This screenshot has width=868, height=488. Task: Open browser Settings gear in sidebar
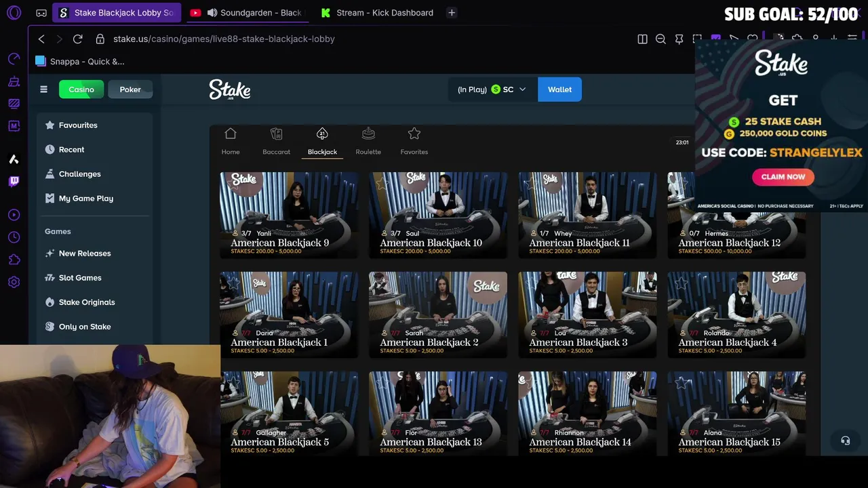[14, 282]
